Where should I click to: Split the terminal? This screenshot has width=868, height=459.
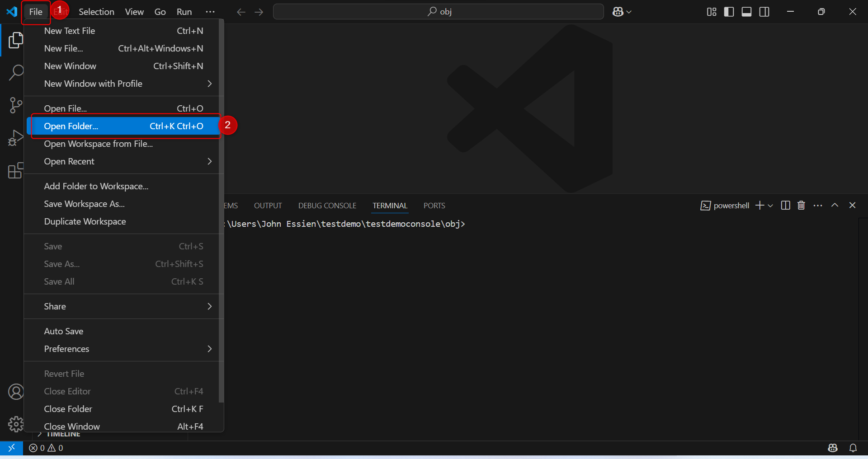786,206
